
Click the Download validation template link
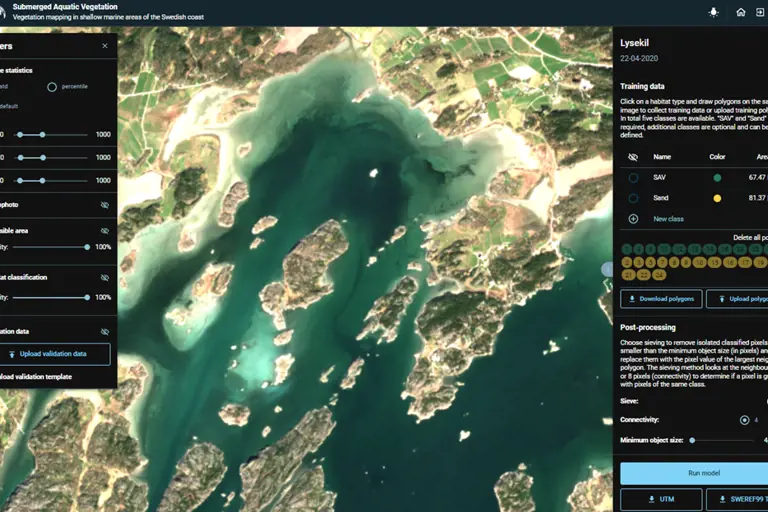[36, 377]
